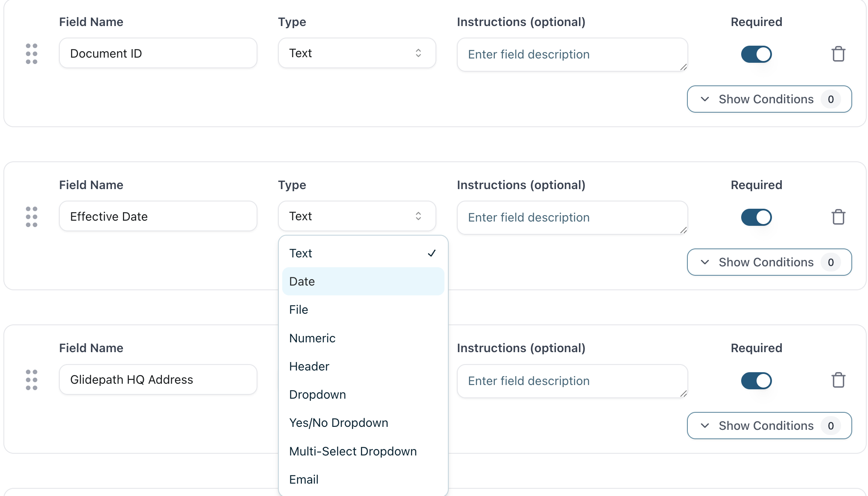
Task: Delete the Document ID field via trash icon
Action: 838,54
